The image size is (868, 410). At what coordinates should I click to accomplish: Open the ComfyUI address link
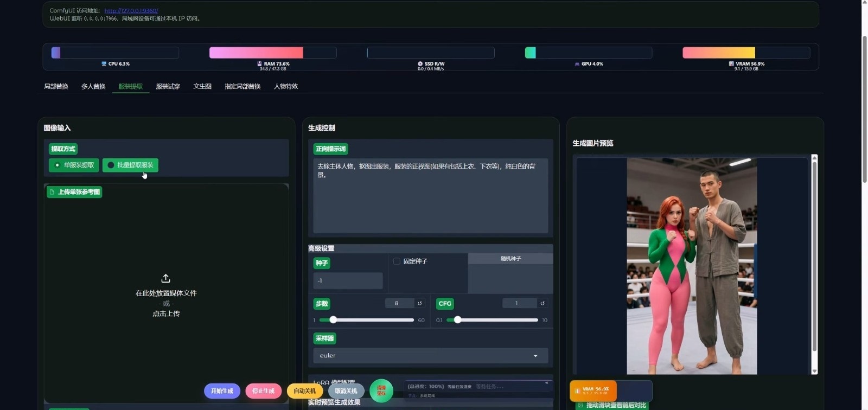131,11
